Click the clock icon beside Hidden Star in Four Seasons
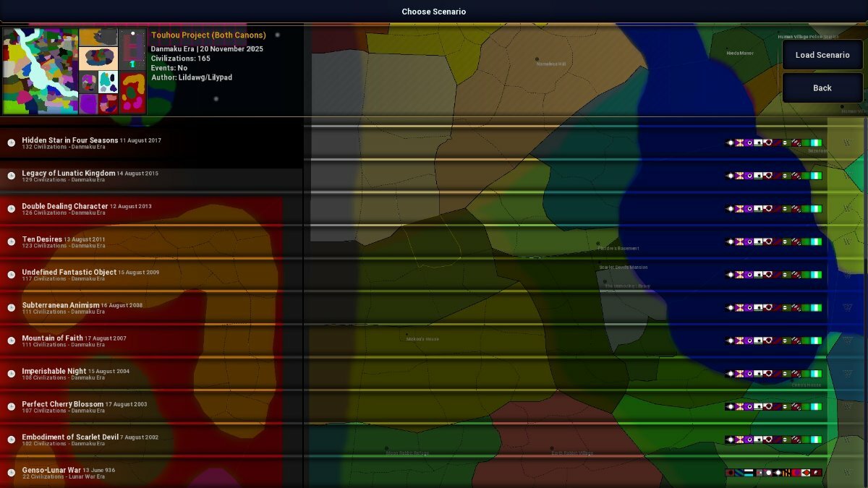 pyautogui.click(x=11, y=143)
